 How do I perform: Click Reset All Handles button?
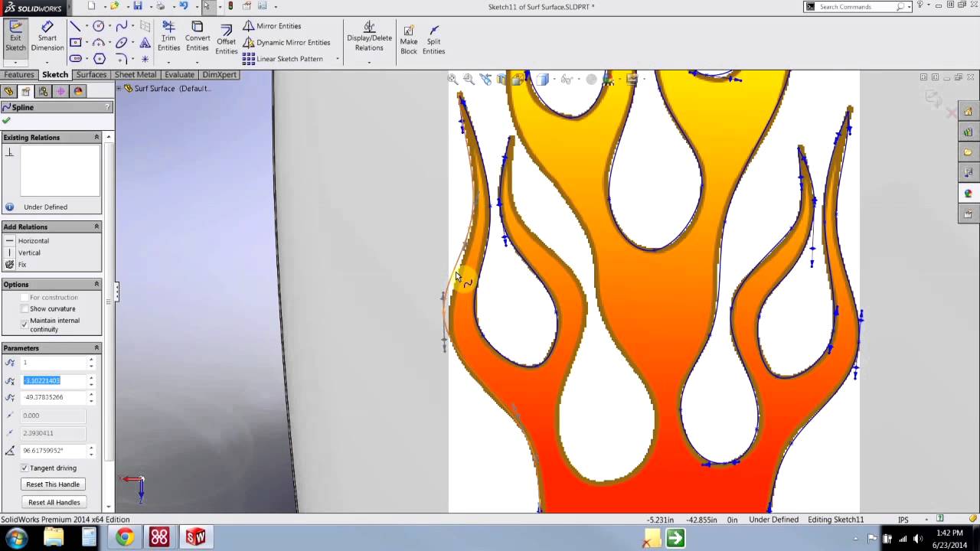point(54,502)
